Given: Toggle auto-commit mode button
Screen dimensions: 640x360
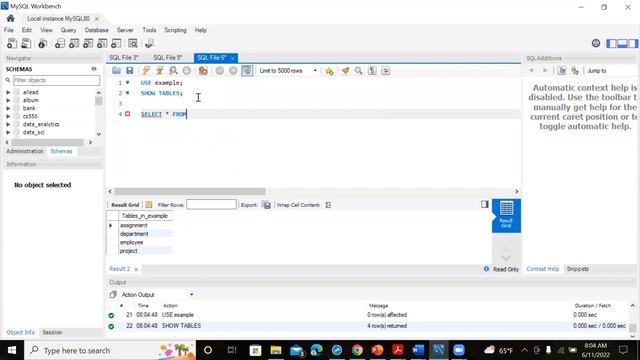Looking at the screenshot, I should (x=247, y=71).
